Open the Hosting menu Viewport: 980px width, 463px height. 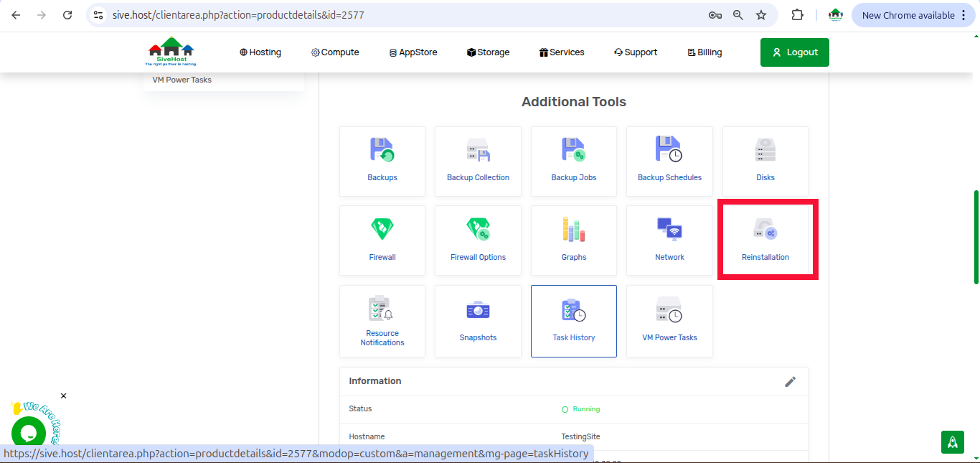pos(260,52)
